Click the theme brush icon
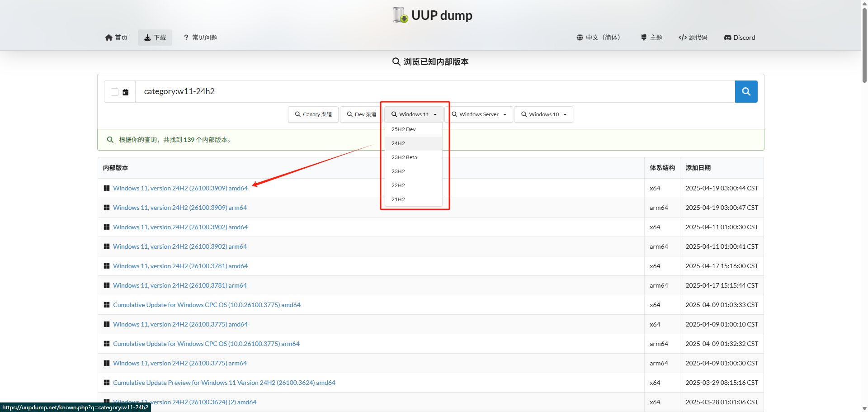868x412 pixels. pyautogui.click(x=644, y=38)
